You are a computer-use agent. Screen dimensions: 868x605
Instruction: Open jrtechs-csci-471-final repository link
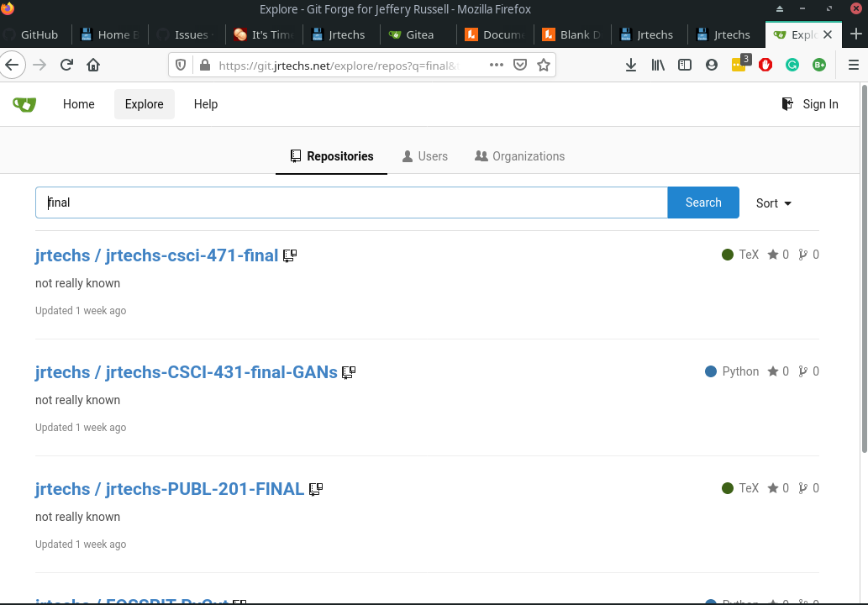(192, 255)
